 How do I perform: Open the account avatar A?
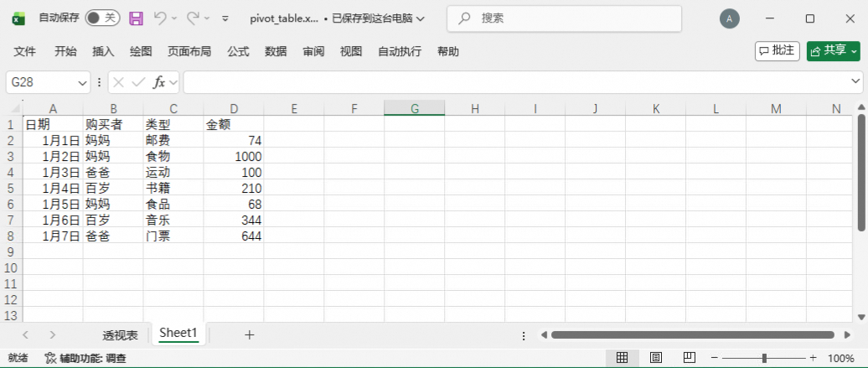730,18
